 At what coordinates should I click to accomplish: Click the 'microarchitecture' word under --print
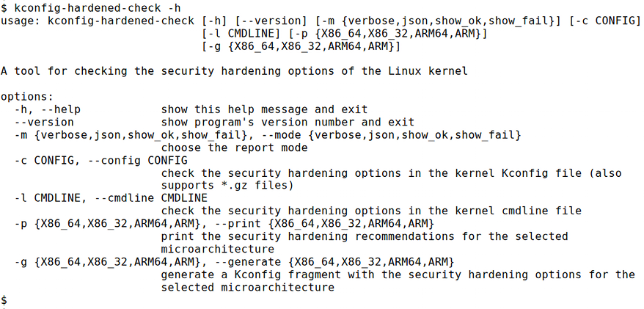(x=217, y=250)
